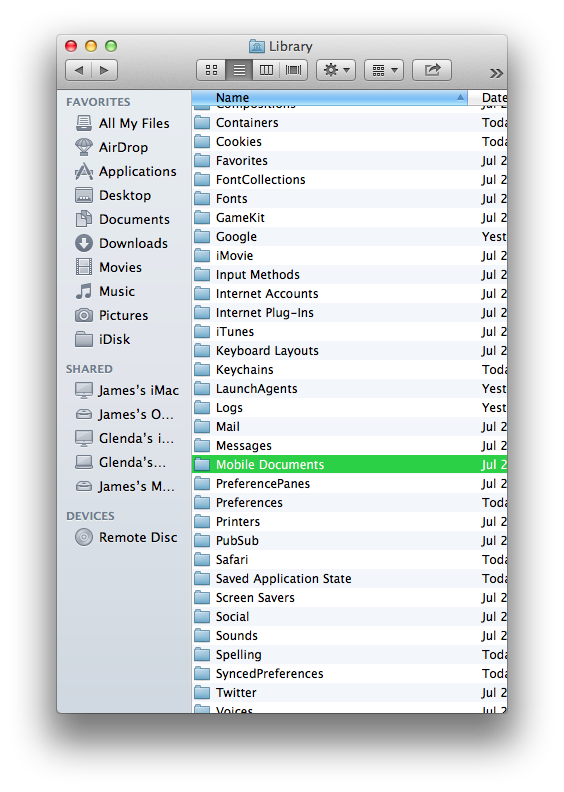This screenshot has width=564, height=792.
Task: Click the Twitter folder name
Action: (236, 693)
